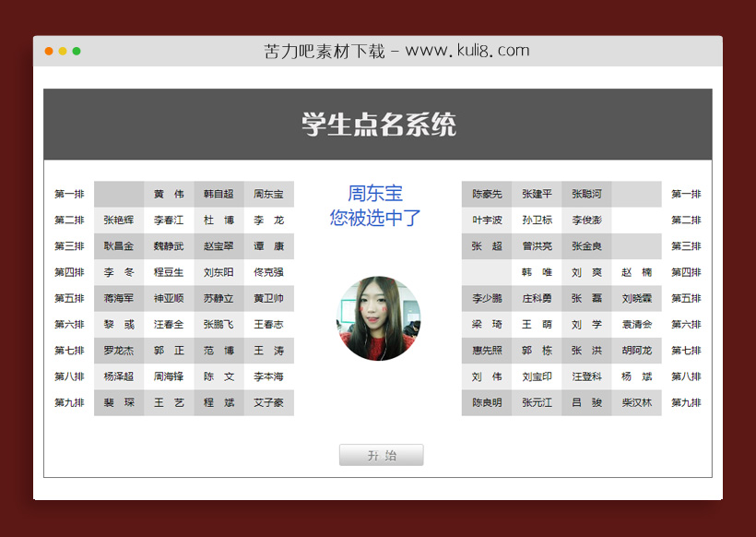Screen dimensions: 756x537
Task: Click 张艳辉 in row two left side
Action: tap(119, 220)
